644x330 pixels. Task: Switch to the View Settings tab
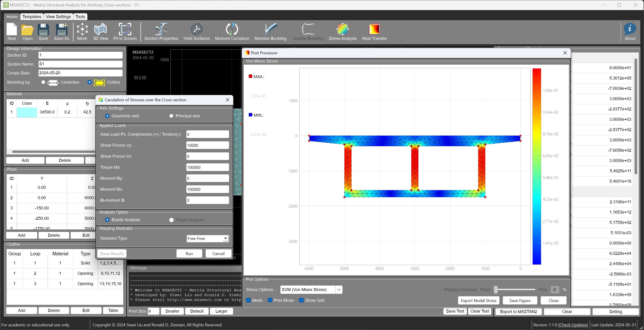click(58, 17)
